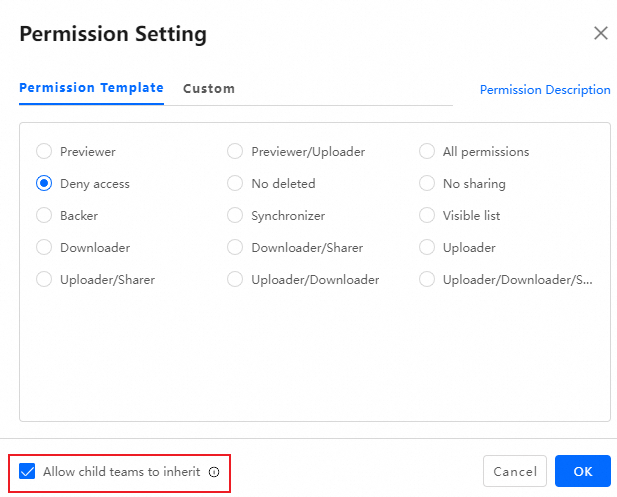
Task: Pick the Uploader/Downloader option
Action: [x=235, y=280]
